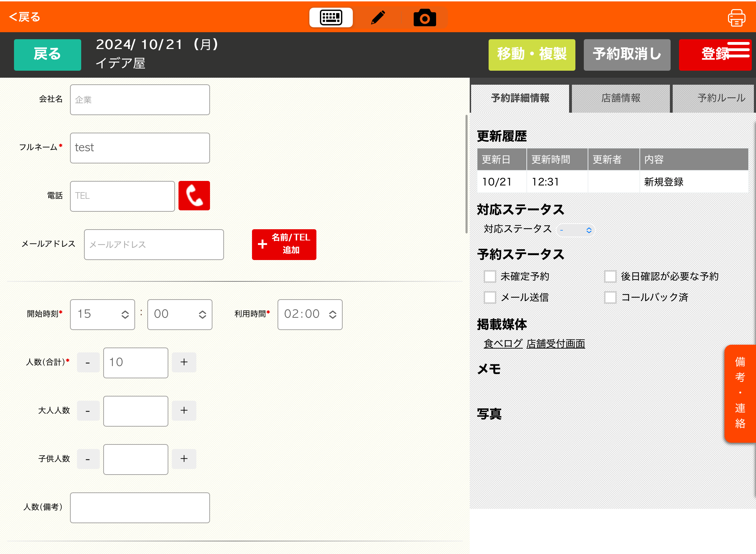The height and width of the screenshot is (554, 756).
Task: Check the 後日確認が必要な予約 checkbox
Action: (610, 276)
